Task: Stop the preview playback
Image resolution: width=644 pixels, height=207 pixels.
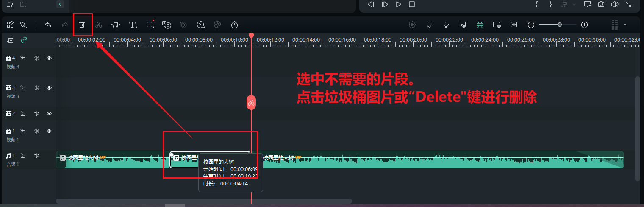Action: (x=412, y=4)
